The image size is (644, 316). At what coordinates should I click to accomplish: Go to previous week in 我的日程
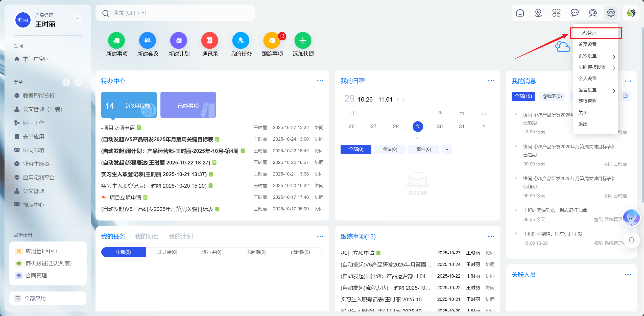tap(398, 100)
